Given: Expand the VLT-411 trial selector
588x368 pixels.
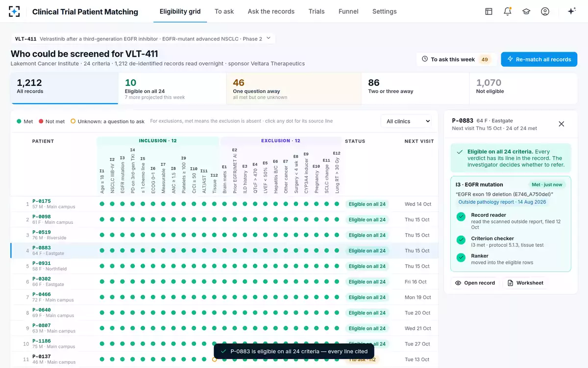Looking at the screenshot, I should coord(143,39).
